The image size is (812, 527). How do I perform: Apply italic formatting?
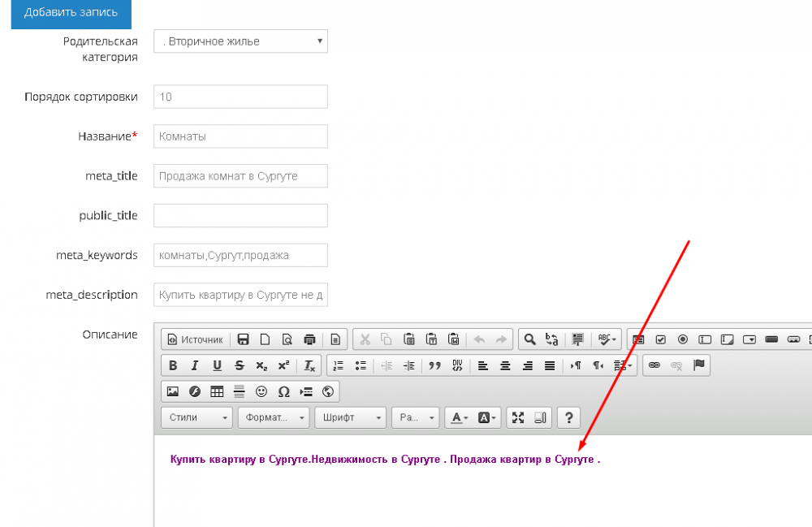pyautogui.click(x=195, y=365)
